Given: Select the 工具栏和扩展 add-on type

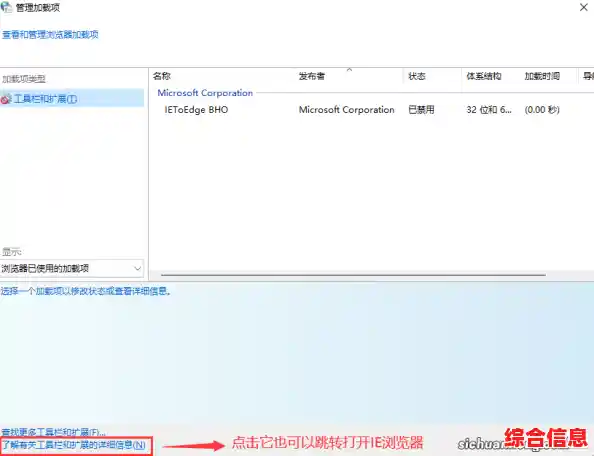Looking at the screenshot, I should click(72, 99).
